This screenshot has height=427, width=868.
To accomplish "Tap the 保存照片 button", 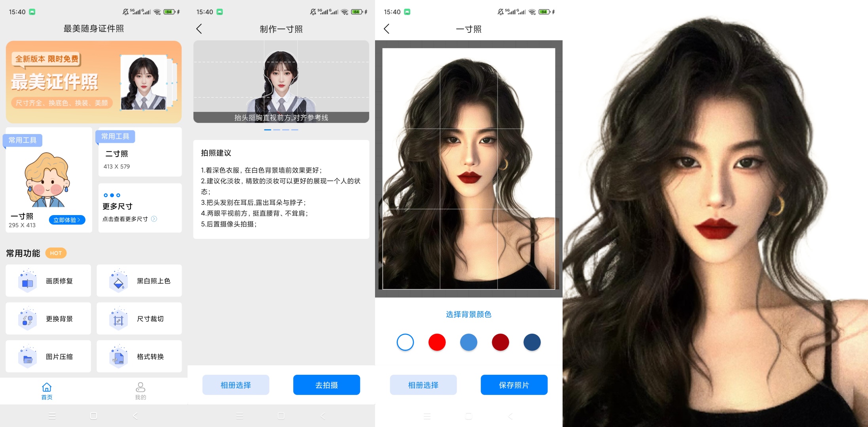I will click(514, 385).
